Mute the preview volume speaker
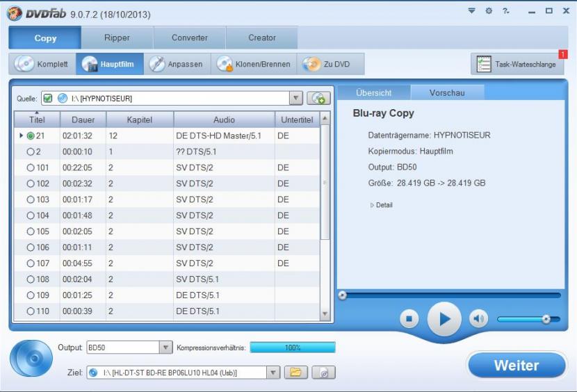 (x=478, y=318)
